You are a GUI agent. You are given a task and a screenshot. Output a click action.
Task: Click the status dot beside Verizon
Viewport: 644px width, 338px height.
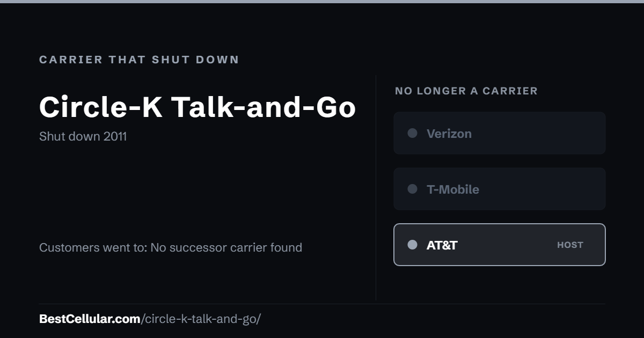[412, 133]
